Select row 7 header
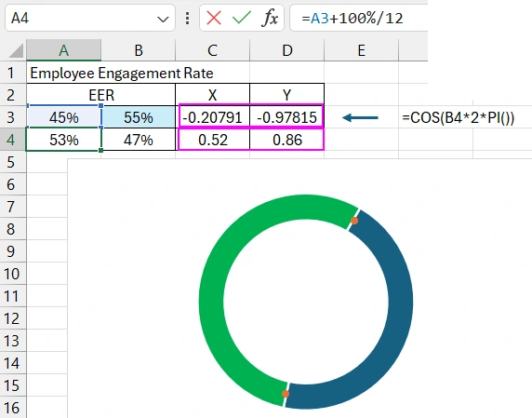The image size is (532, 418). (x=12, y=207)
